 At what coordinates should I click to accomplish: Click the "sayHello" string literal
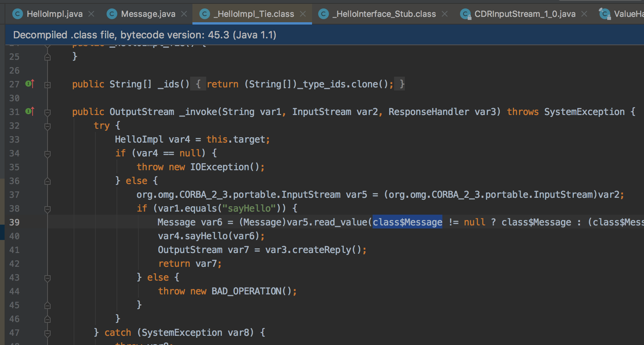point(249,208)
